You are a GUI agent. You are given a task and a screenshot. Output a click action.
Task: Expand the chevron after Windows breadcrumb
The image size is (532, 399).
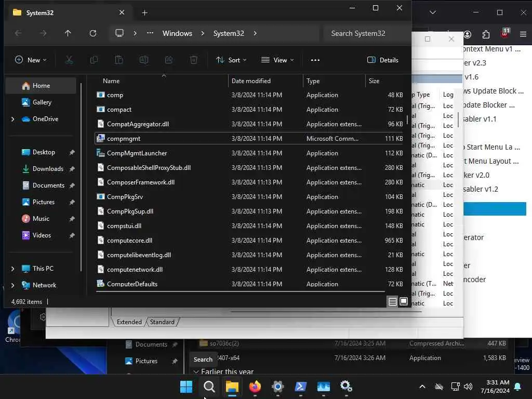[x=203, y=33]
